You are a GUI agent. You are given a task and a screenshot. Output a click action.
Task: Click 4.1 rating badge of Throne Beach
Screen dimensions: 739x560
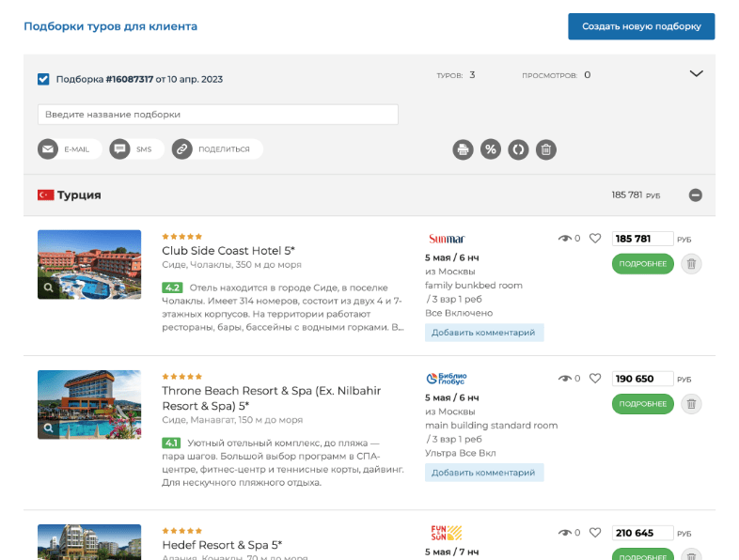[171, 443]
